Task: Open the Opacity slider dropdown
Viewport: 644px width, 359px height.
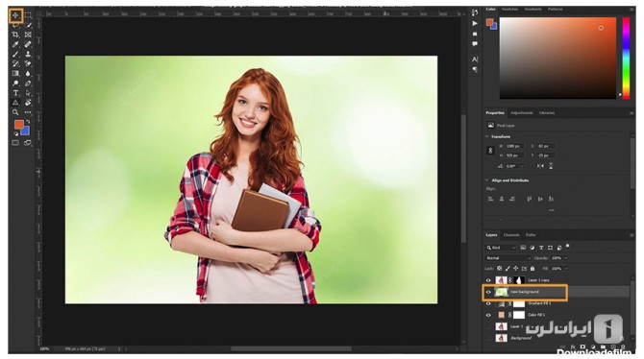Action: click(x=566, y=258)
